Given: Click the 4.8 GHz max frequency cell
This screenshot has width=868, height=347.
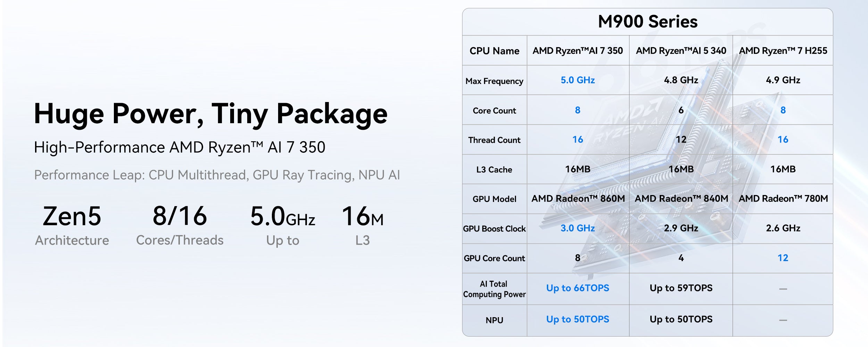Looking at the screenshot, I should point(681,80).
